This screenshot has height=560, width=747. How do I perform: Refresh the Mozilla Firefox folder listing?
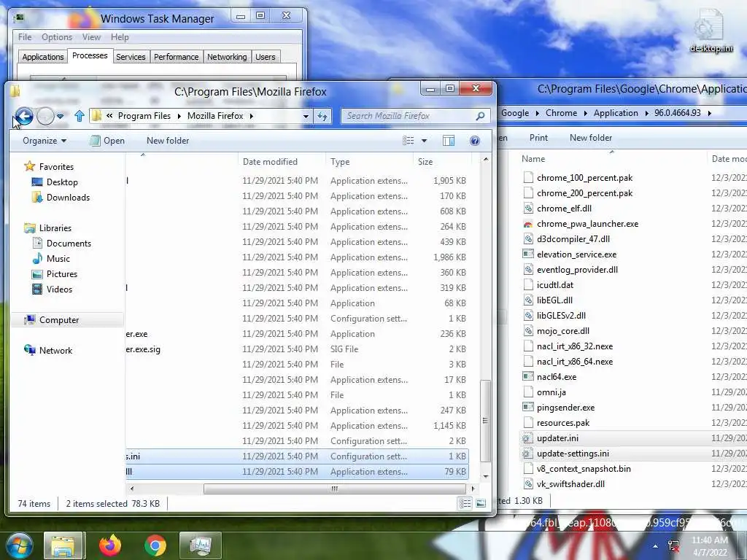(x=322, y=116)
